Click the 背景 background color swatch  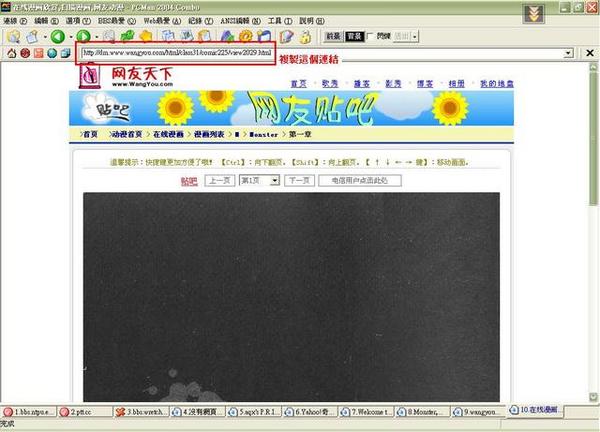coord(355,36)
